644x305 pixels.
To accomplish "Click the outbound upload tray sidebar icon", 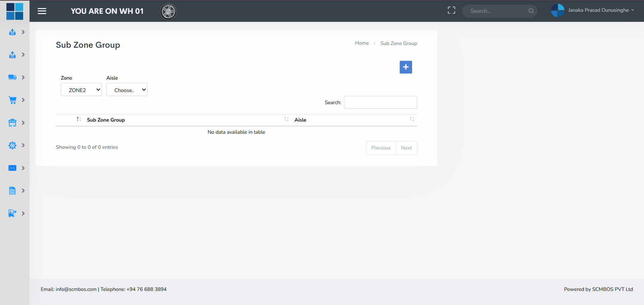I will coord(12,55).
